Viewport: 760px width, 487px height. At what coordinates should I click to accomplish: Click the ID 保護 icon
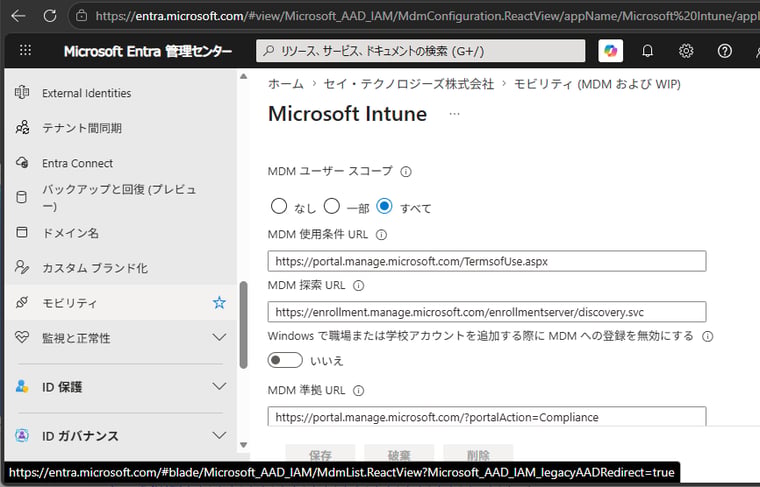point(22,386)
